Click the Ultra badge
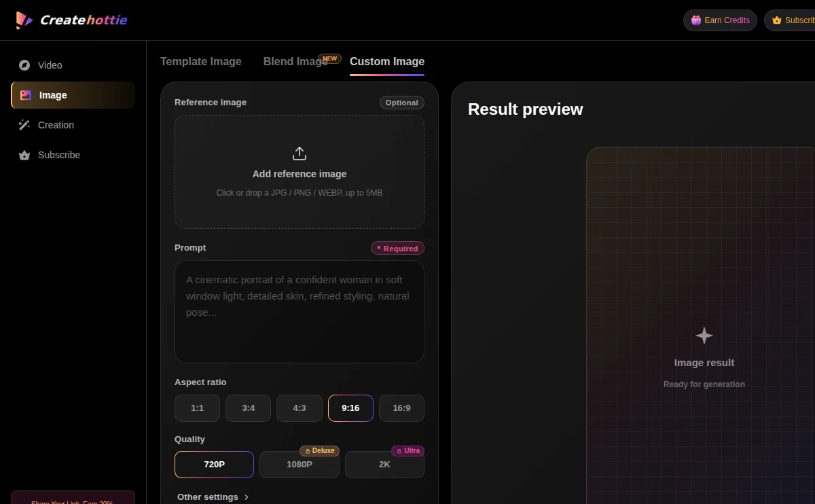This screenshot has height=504, width=815. point(407,451)
